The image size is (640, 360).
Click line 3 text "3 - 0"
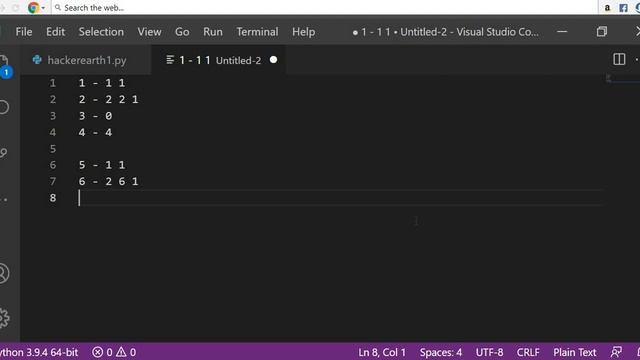[x=96, y=116]
